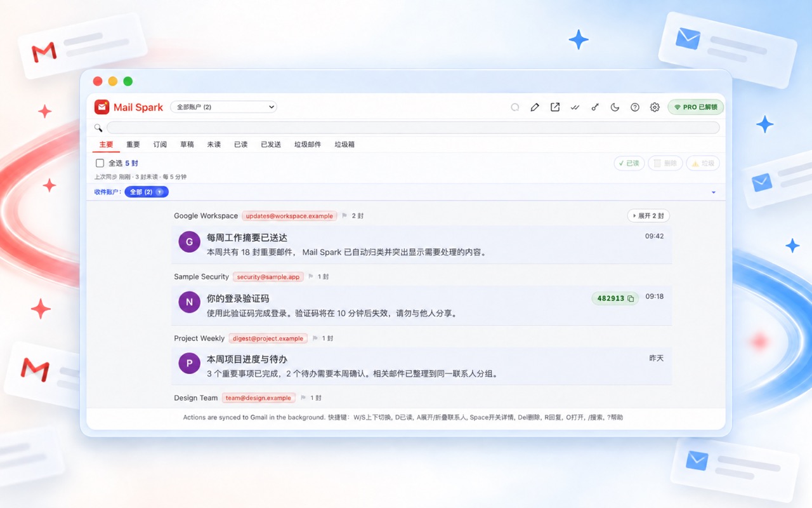Select the 全部 (2) account filter chip
The image size is (812, 508).
point(147,192)
